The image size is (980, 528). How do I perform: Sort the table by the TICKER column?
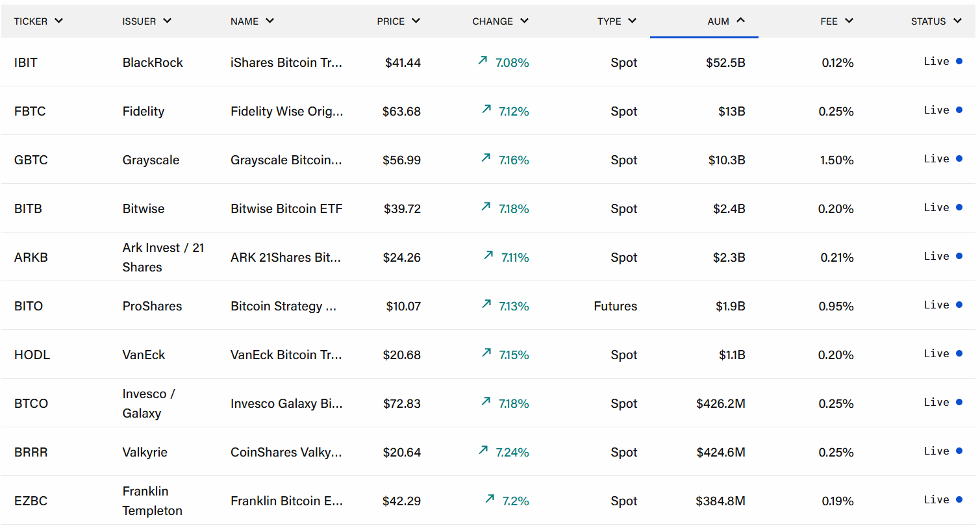(38, 21)
